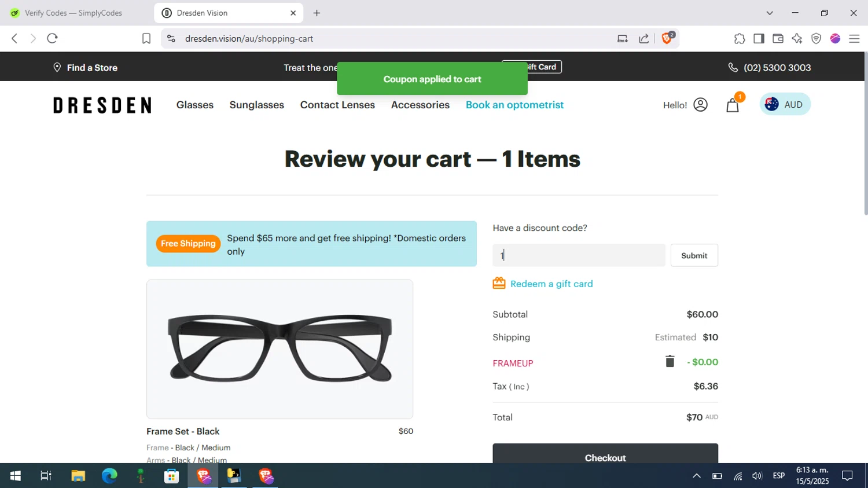Click Redeem a gift card link
868x488 pixels.
[x=551, y=284]
